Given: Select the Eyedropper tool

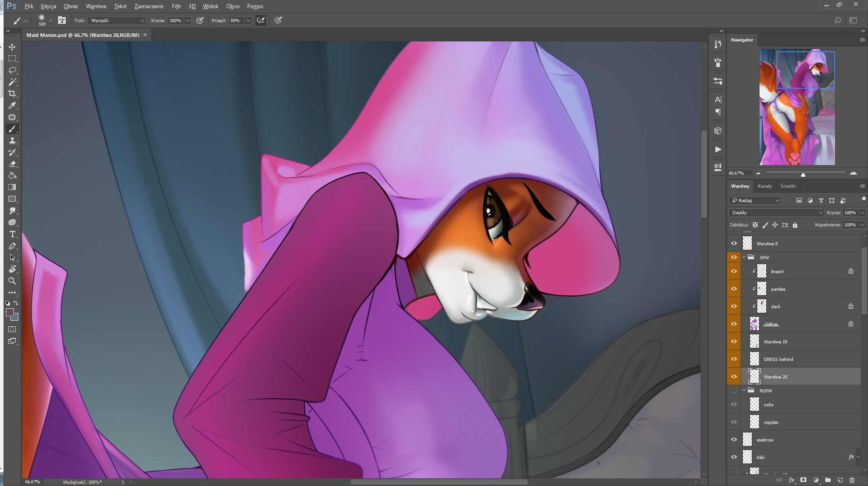Looking at the screenshot, I should (x=12, y=105).
